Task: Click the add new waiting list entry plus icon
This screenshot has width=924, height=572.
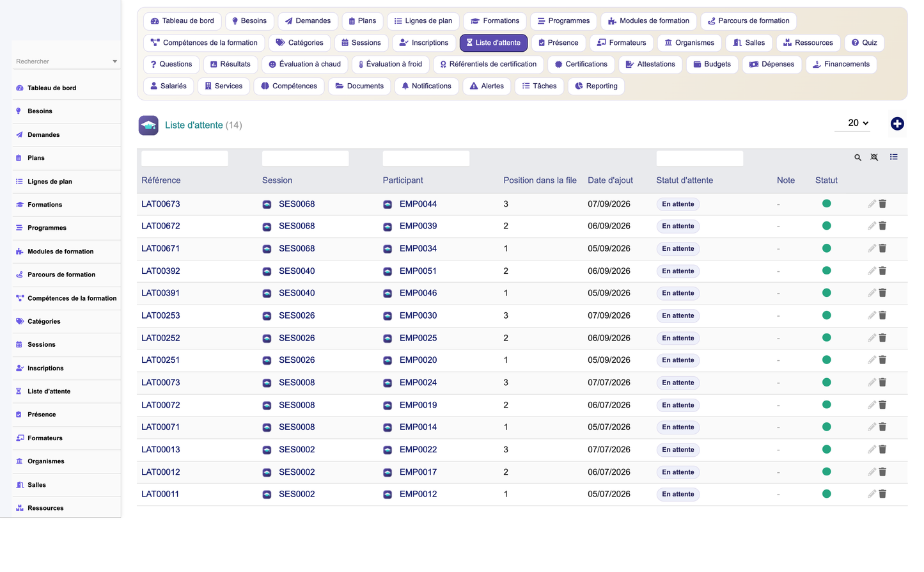Action: click(897, 124)
